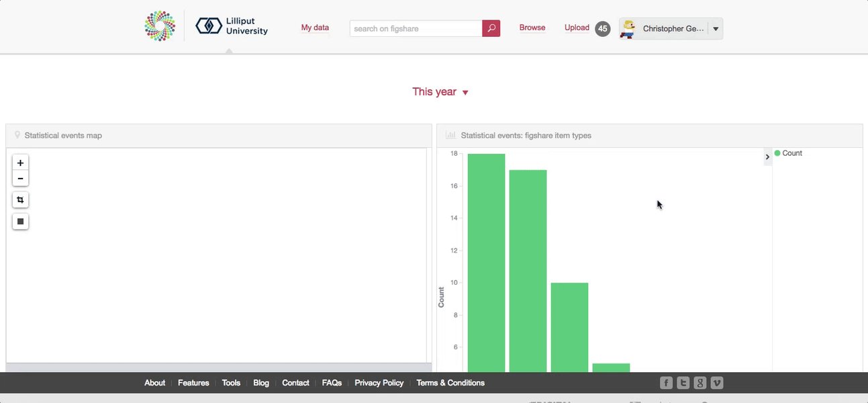Open the Facebook icon in the footer

[665, 382]
